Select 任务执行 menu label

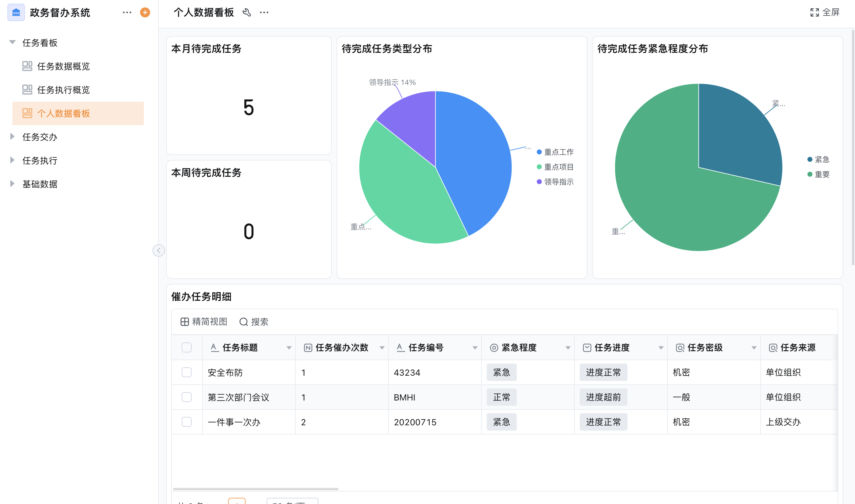[x=40, y=160]
